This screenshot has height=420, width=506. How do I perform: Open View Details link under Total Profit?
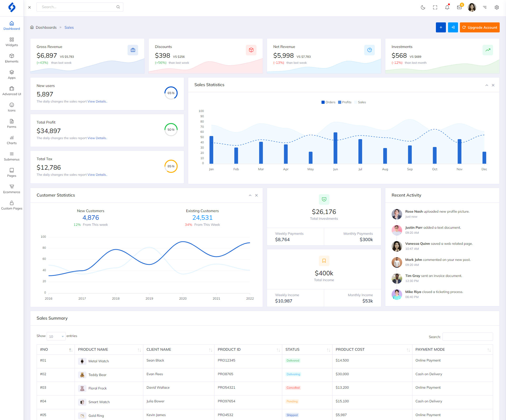click(97, 138)
